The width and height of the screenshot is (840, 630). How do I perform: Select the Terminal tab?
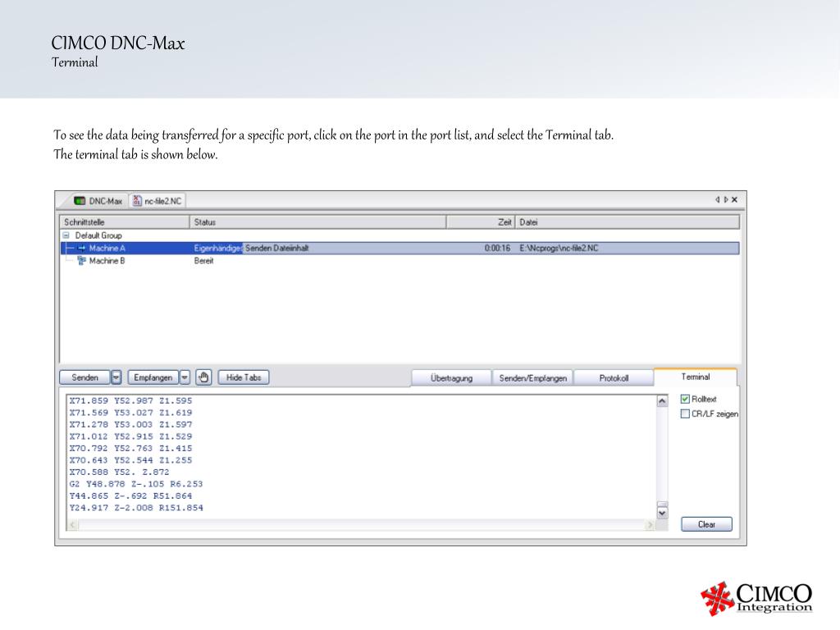coord(696,377)
